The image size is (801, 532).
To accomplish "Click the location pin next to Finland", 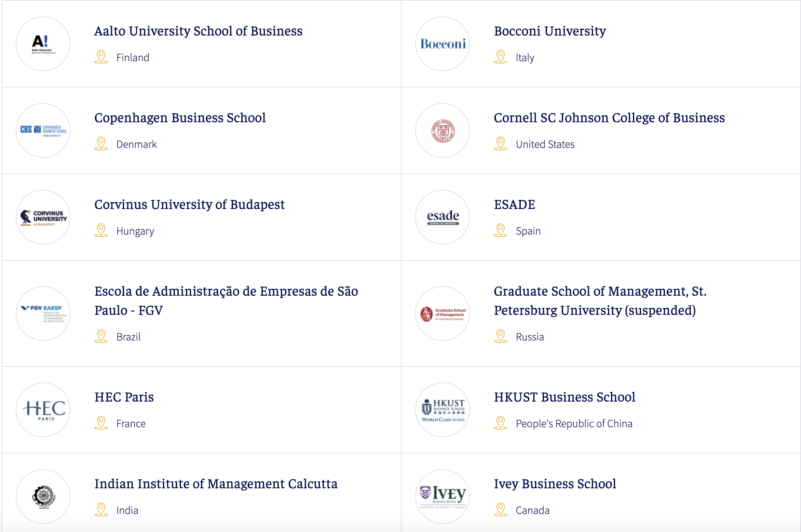I will [x=101, y=57].
